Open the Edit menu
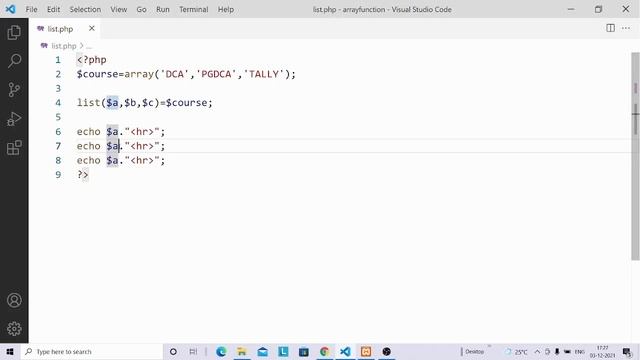The image size is (640, 360). click(x=53, y=9)
